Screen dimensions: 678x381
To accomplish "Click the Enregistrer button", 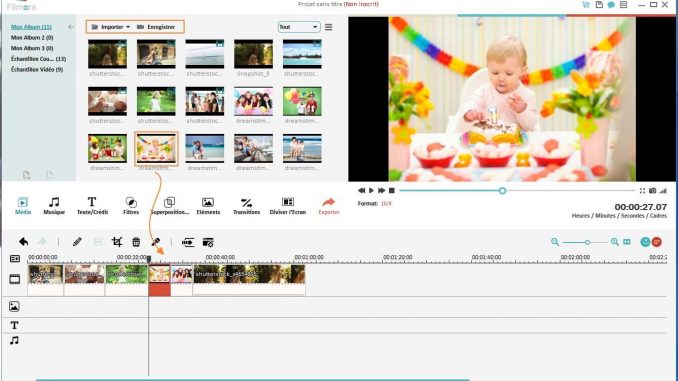I will [156, 27].
